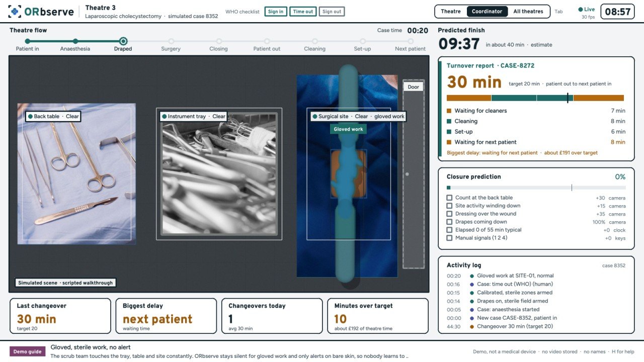The width and height of the screenshot is (644, 362).
Task: Click the Surgical site status dot
Action: [x=314, y=116]
